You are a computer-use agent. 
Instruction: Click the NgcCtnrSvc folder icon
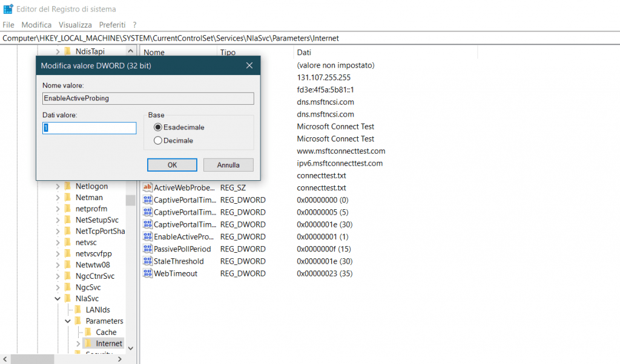(68, 276)
